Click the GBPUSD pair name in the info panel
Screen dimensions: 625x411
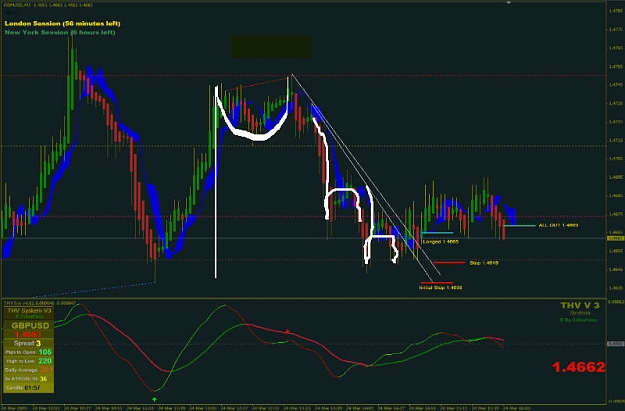tap(30, 325)
